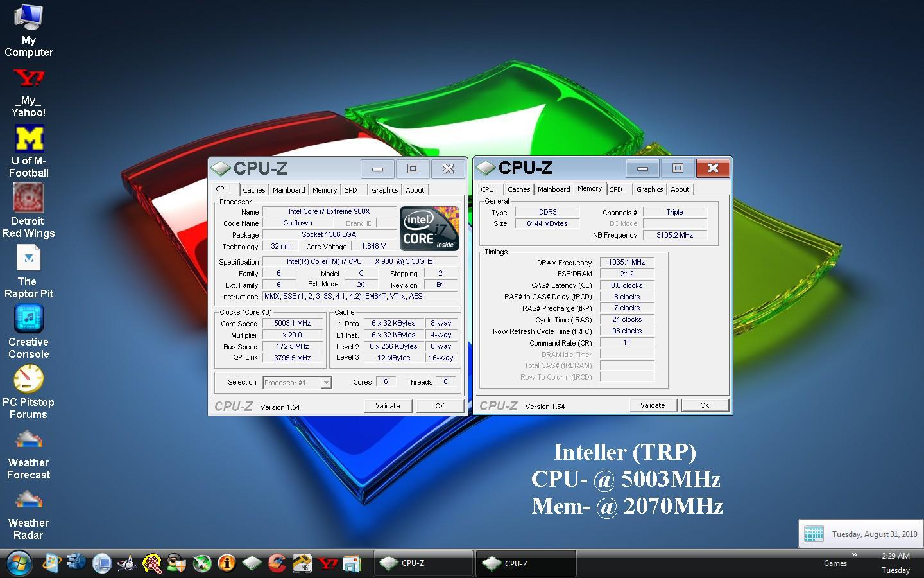Click the satellite quick launch icon
Image resolution: width=924 pixels, height=578 pixels.
point(126,563)
